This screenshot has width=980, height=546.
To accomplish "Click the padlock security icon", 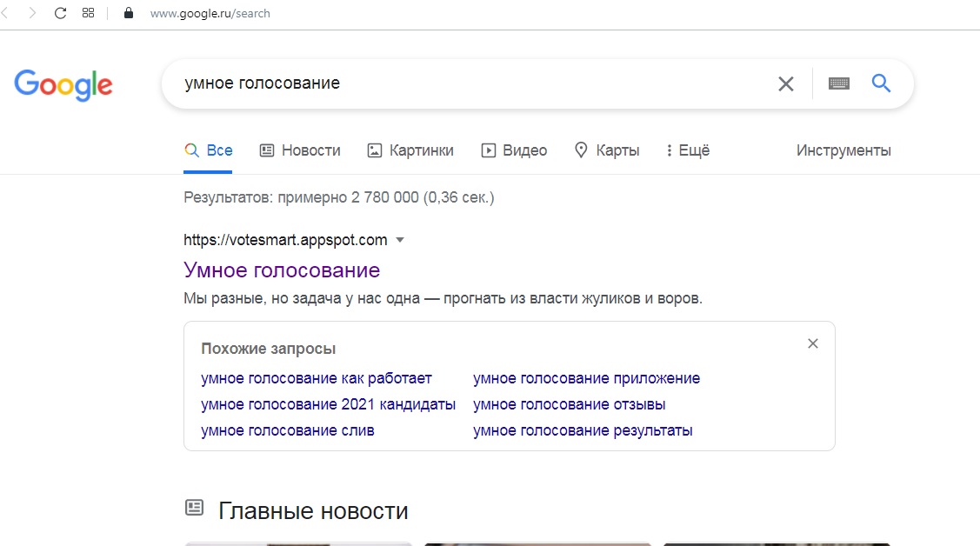I will click(129, 13).
